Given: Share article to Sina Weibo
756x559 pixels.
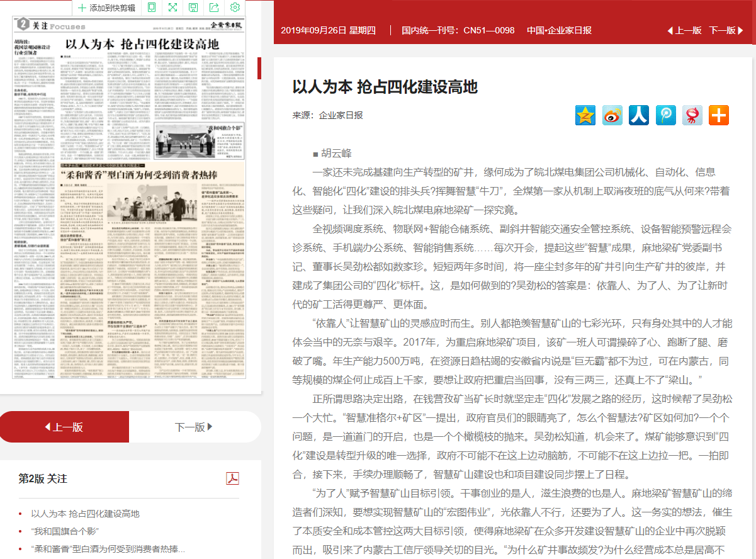Looking at the screenshot, I should click(612, 115).
